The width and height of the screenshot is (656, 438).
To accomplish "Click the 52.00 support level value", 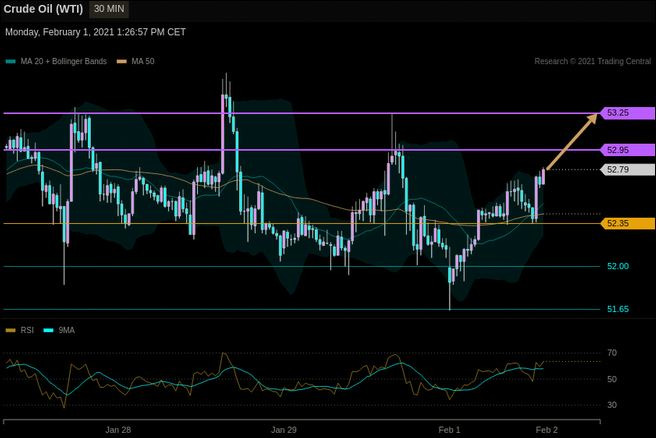I will pyautogui.click(x=618, y=266).
